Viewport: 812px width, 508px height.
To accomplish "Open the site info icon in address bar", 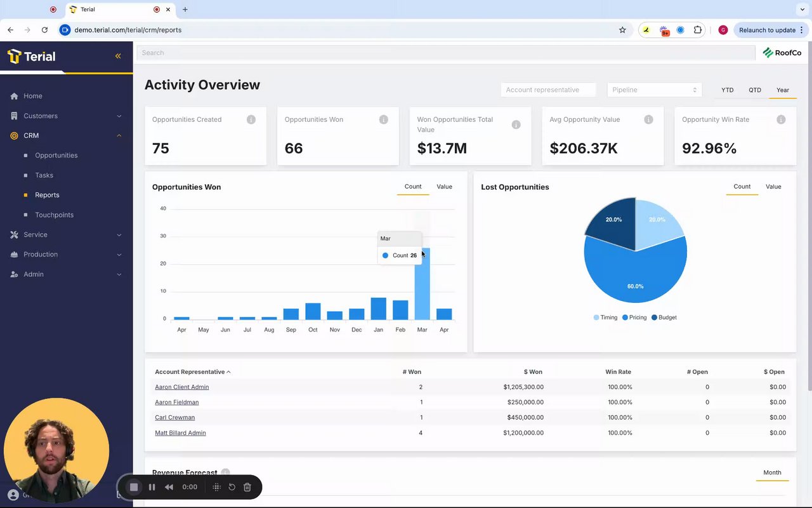I will [x=65, y=30].
